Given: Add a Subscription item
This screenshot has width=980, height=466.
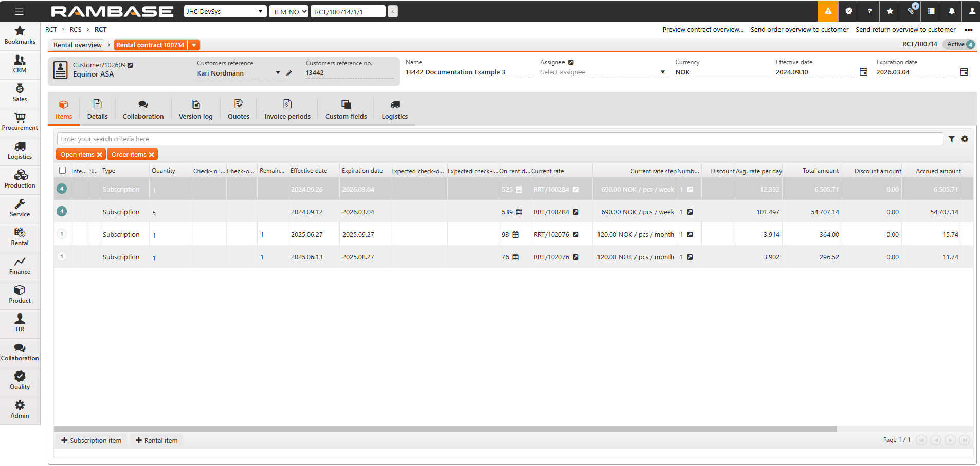Looking at the screenshot, I should coord(92,440).
